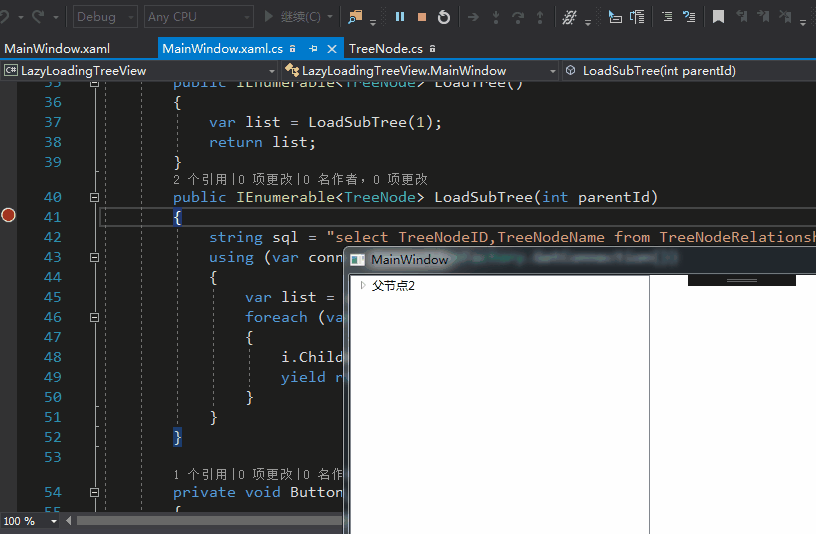Collapse the using block at line 43
The width and height of the screenshot is (816, 534).
(96, 257)
